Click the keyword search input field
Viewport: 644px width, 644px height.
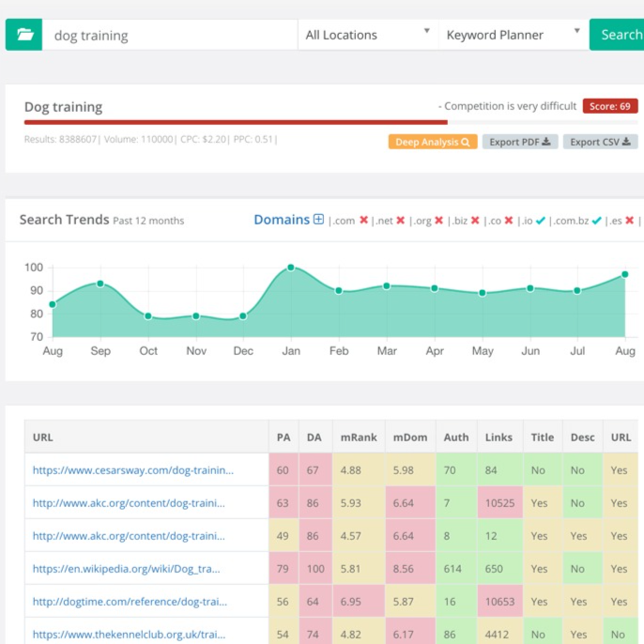pyautogui.click(x=170, y=36)
